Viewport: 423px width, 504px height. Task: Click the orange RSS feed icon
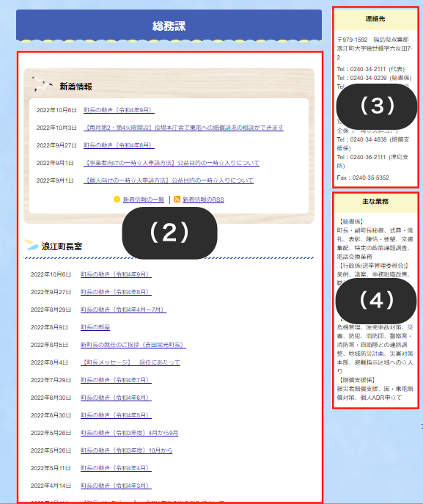coord(177,200)
